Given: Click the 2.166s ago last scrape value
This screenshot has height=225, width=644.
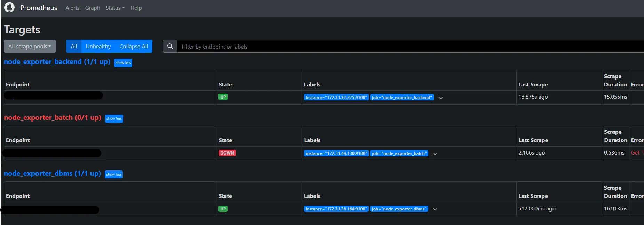Looking at the screenshot, I should (532, 153).
